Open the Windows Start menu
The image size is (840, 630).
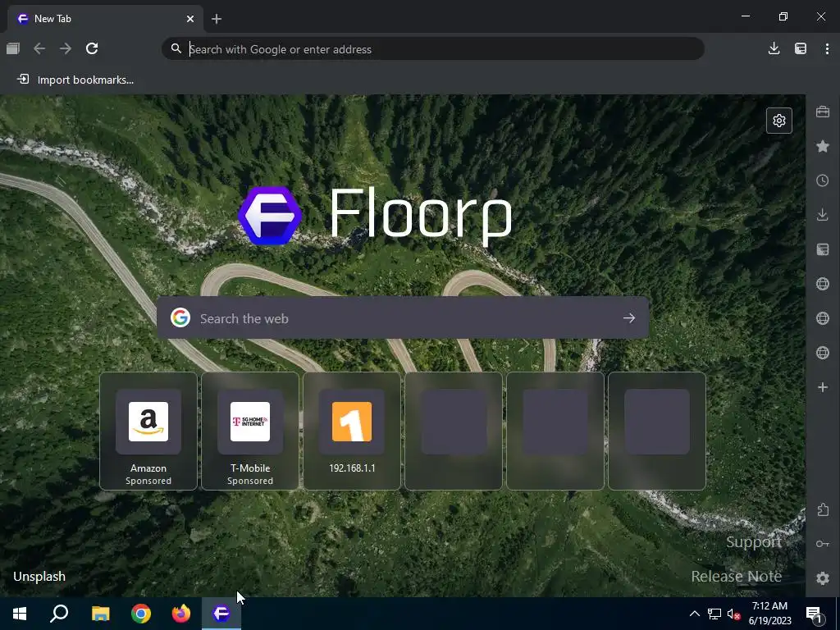tap(20, 614)
